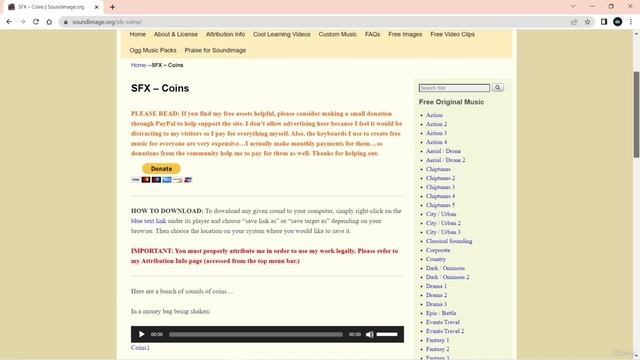Open the Epic / Battle link

441,313
